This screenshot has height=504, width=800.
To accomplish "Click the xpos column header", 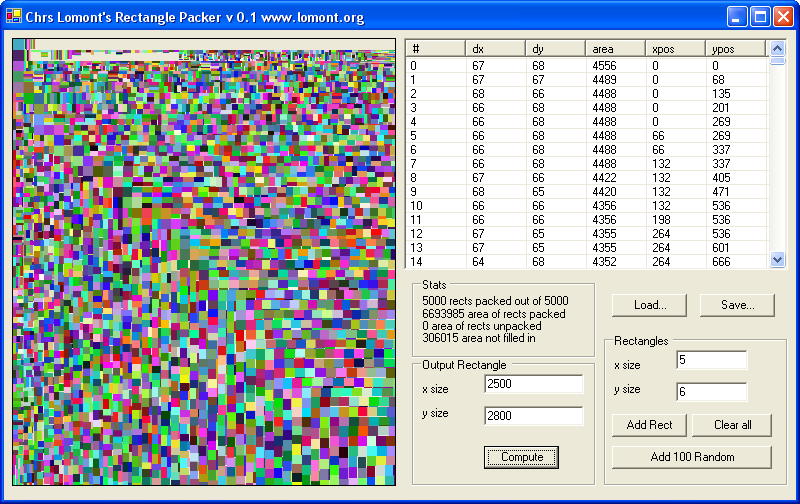I will 674,48.
